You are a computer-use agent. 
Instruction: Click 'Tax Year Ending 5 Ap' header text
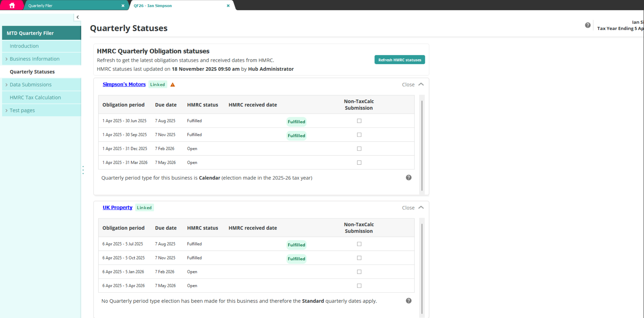(x=620, y=28)
